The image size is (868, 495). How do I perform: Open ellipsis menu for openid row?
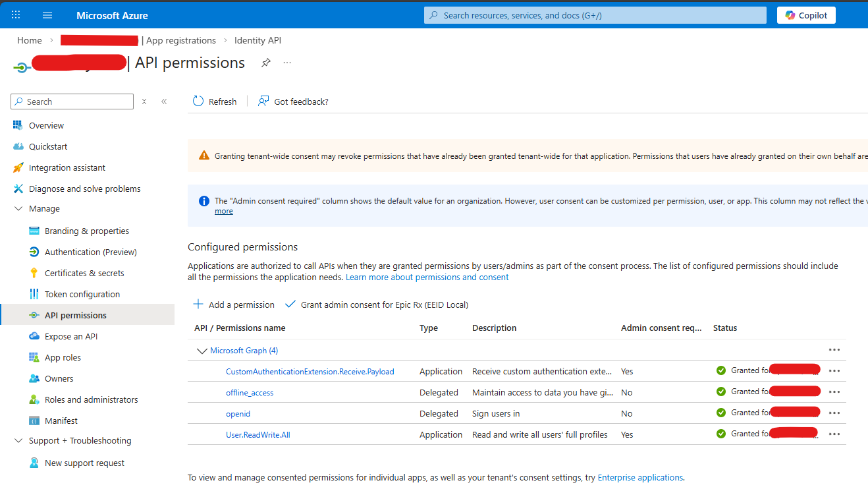pos(834,413)
